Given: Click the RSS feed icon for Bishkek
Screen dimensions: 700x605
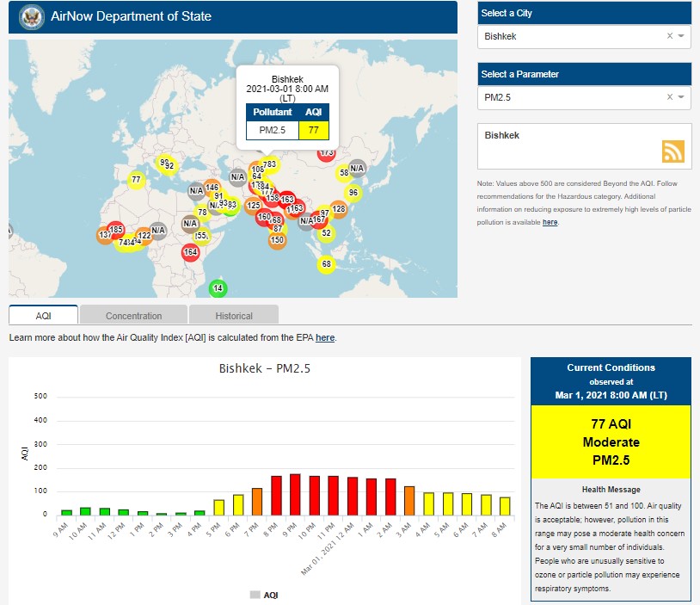Looking at the screenshot, I should pyautogui.click(x=672, y=151).
